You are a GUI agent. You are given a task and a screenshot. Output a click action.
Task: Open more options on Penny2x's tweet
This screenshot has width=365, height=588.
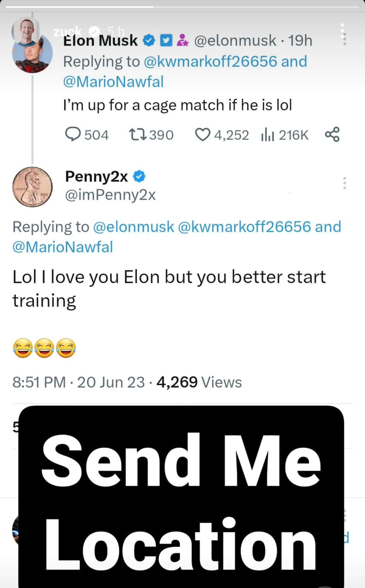click(x=344, y=183)
